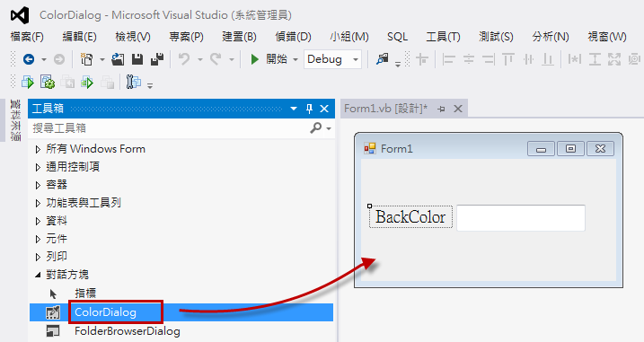Click the search magnifier in toolbox

(315, 128)
